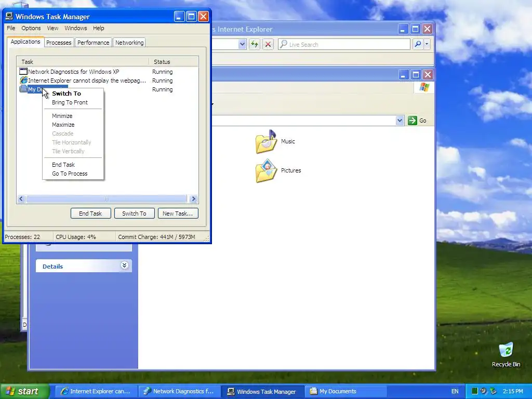This screenshot has height=399, width=532.
Task: Open the Pictures folder icon
Action: pyautogui.click(x=266, y=170)
